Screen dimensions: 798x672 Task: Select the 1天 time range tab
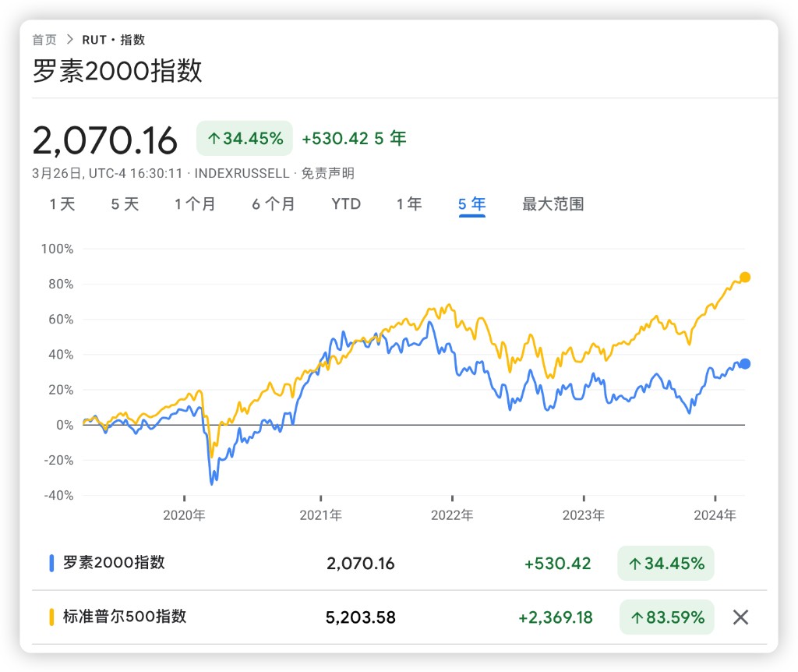(x=62, y=204)
